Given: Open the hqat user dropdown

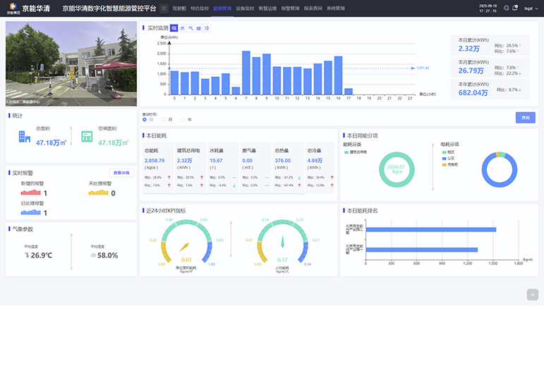Looking at the screenshot, I should click(531, 8).
